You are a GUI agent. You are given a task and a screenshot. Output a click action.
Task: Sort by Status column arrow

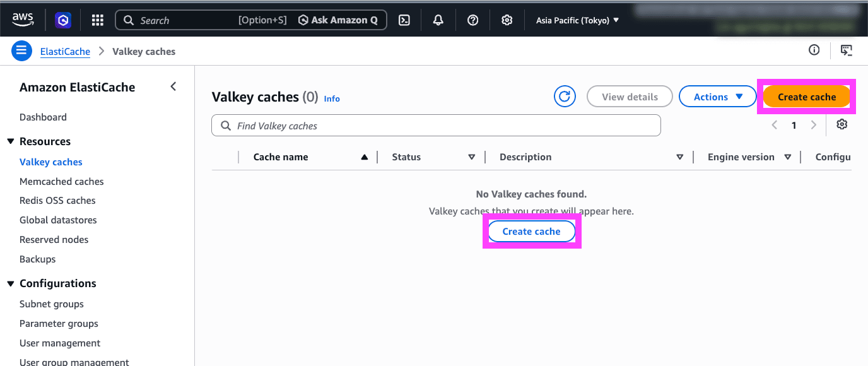[471, 157]
